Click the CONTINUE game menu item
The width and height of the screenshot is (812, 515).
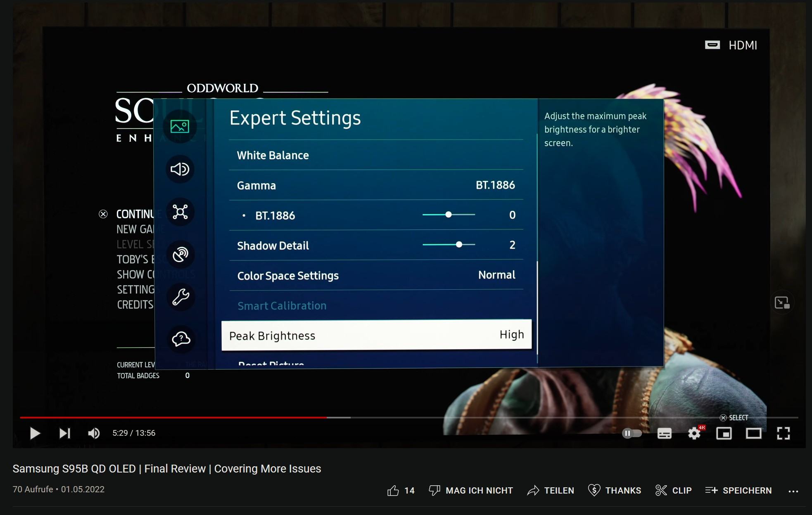click(135, 214)
